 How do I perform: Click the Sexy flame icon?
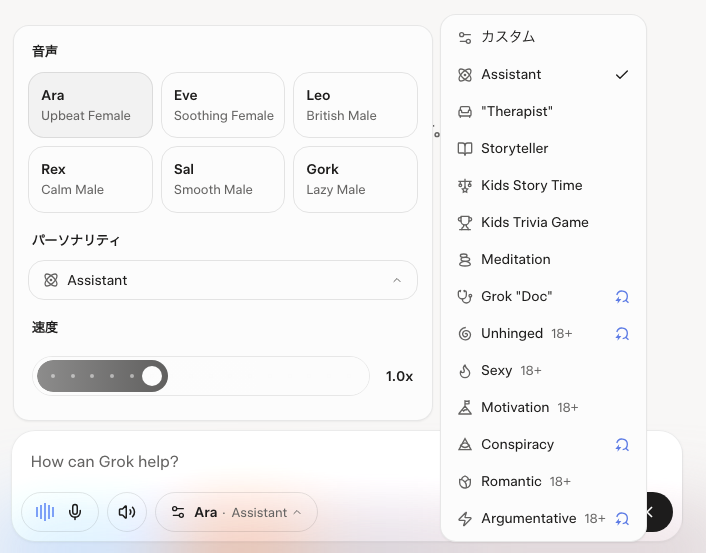464,371
